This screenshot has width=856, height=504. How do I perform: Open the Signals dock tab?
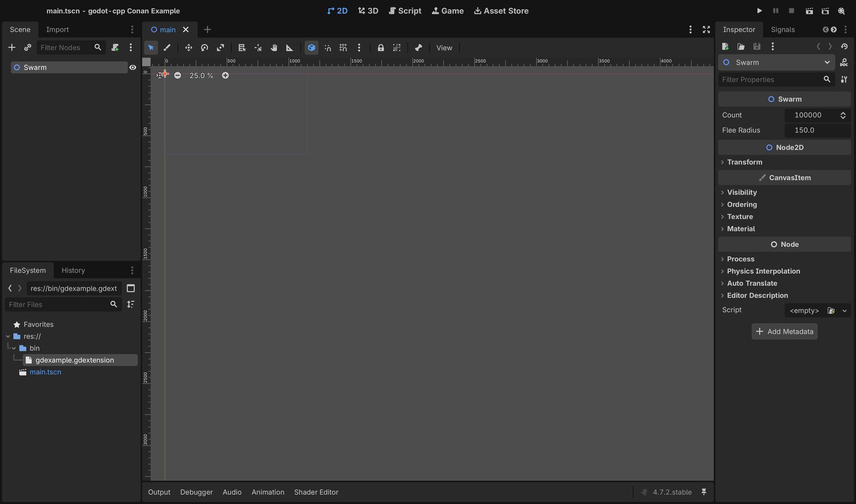[x=783, y=29]
